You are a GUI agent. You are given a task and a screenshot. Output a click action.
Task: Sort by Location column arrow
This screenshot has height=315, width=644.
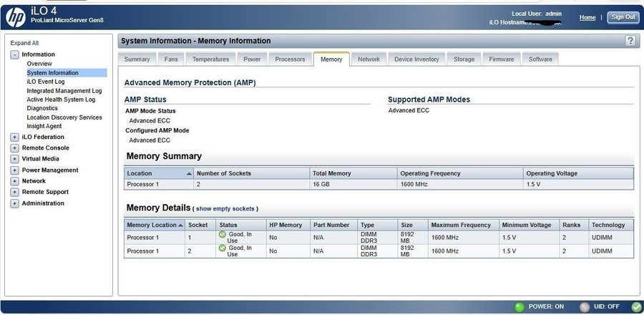click(x=189, y=173)
